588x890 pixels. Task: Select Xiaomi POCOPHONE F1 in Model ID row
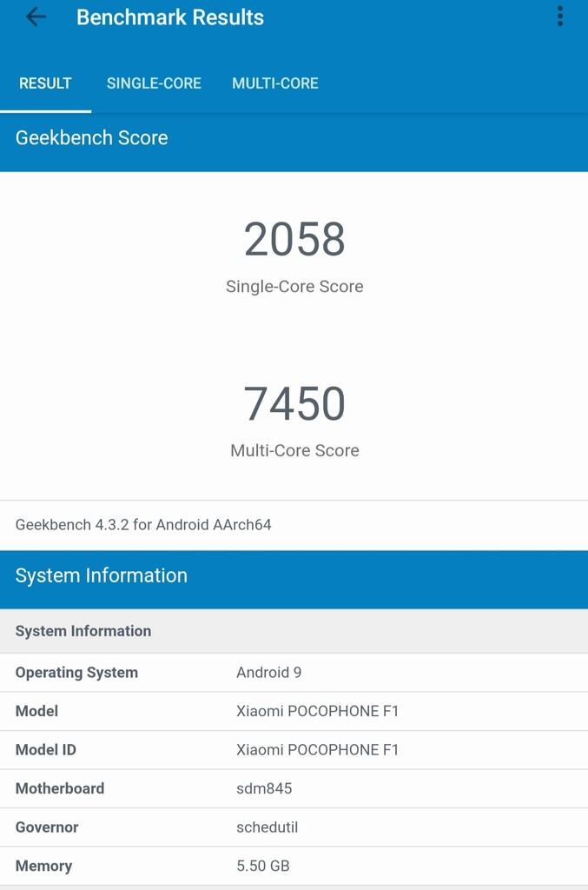click(x=318, y=750)
